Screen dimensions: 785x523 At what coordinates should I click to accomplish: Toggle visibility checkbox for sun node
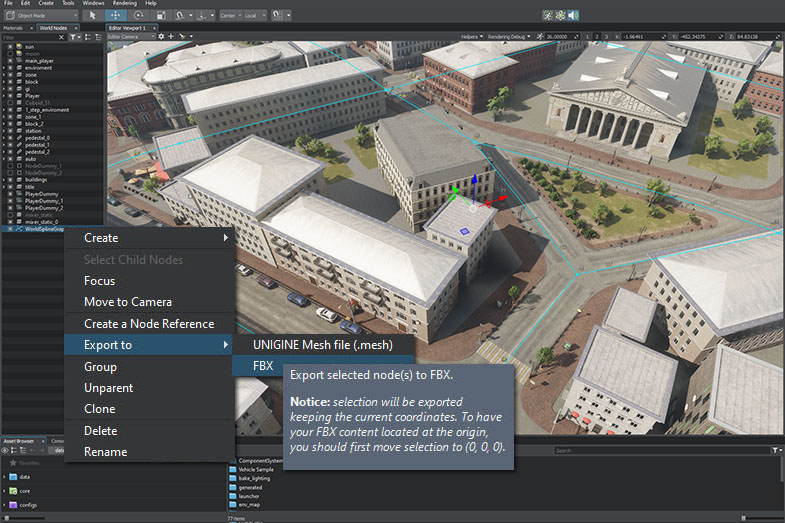11,47
